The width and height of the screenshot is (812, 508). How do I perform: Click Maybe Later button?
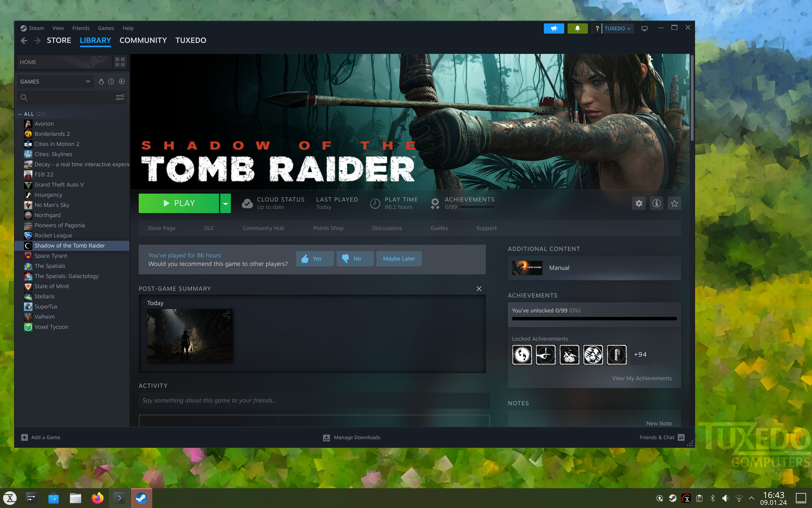point(399,259)
